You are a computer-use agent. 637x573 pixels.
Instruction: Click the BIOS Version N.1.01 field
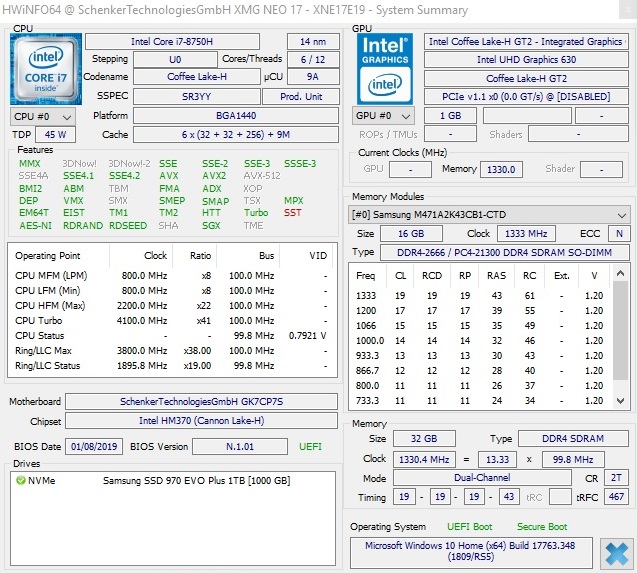[240, 447]
